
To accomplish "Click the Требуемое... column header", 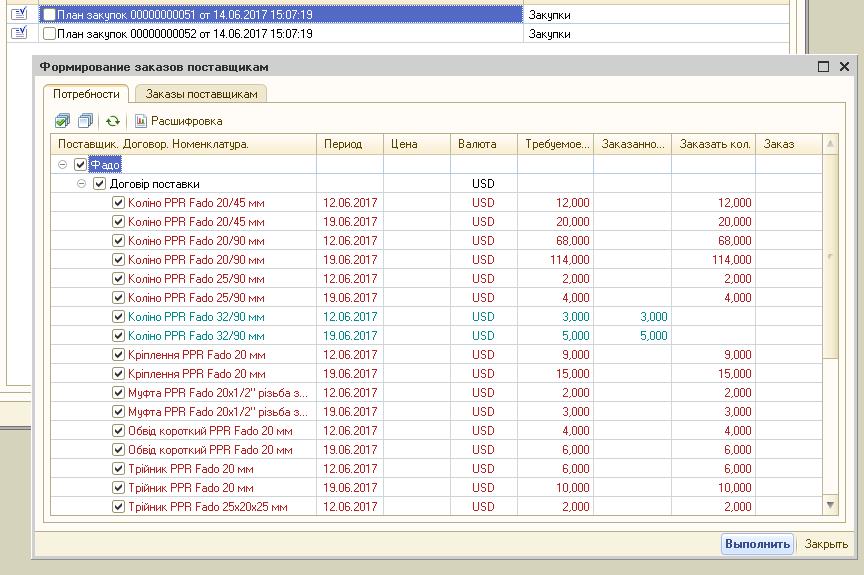I will click(555, 144).
